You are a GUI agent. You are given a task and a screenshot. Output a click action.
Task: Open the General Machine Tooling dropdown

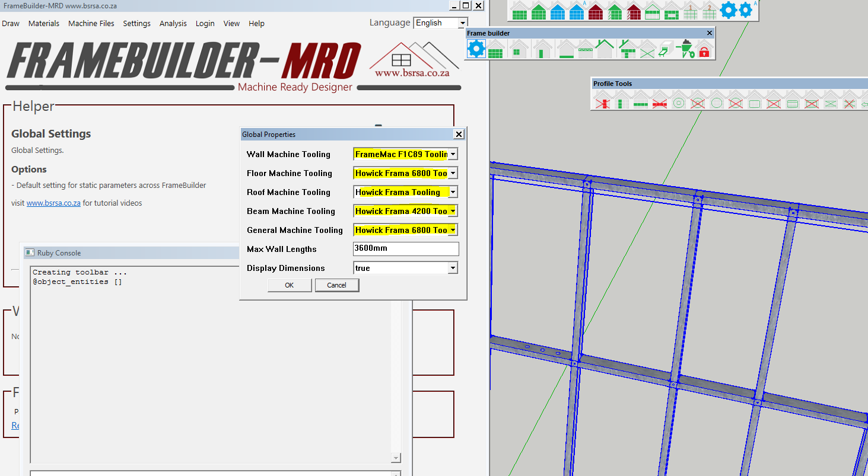coord(453,230)
